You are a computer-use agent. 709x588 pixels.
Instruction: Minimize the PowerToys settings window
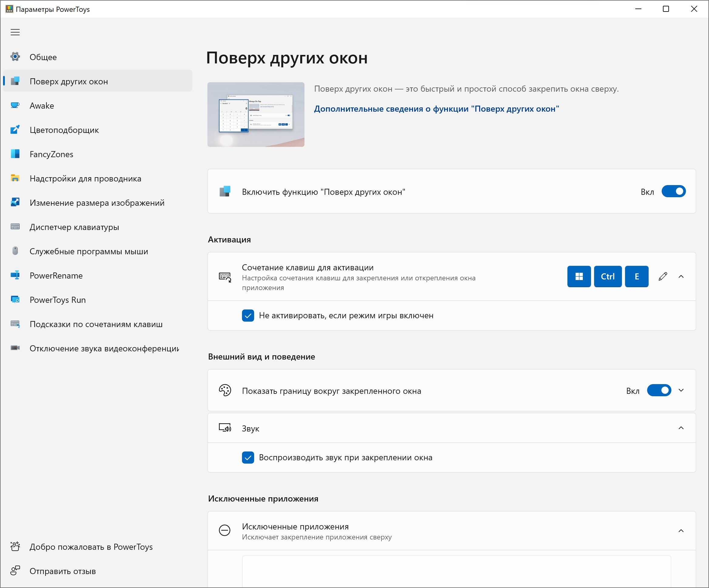[x=638, y=9]
